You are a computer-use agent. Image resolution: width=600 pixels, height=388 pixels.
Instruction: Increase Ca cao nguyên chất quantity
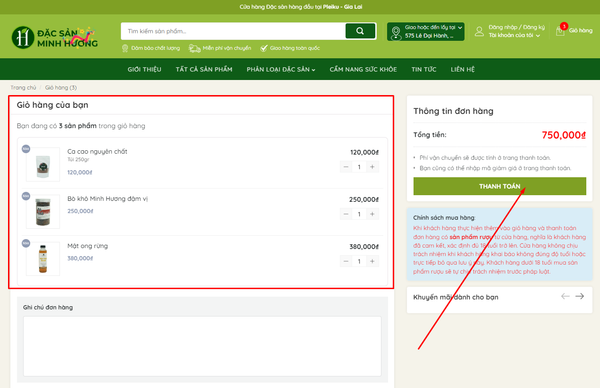(x=372, y=167)
